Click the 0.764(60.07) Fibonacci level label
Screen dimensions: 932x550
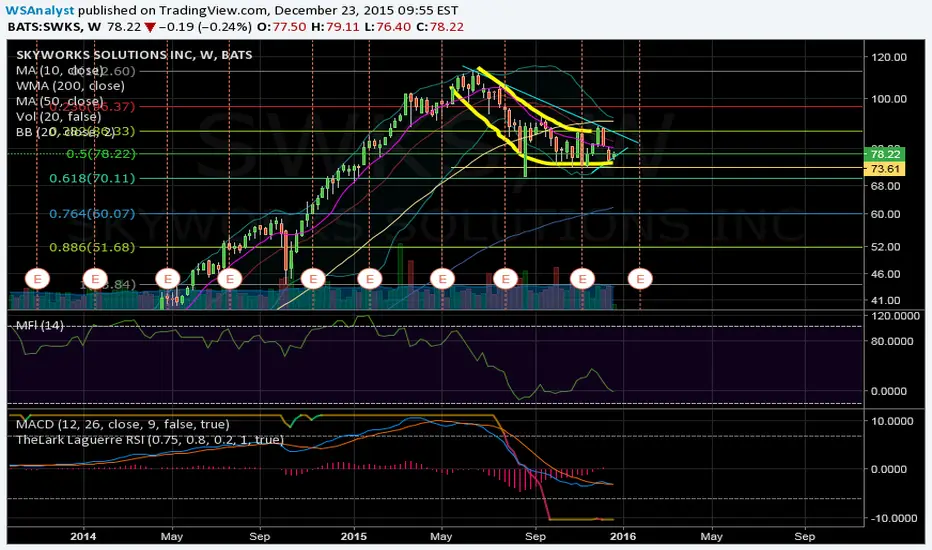[x=92, y=213]
